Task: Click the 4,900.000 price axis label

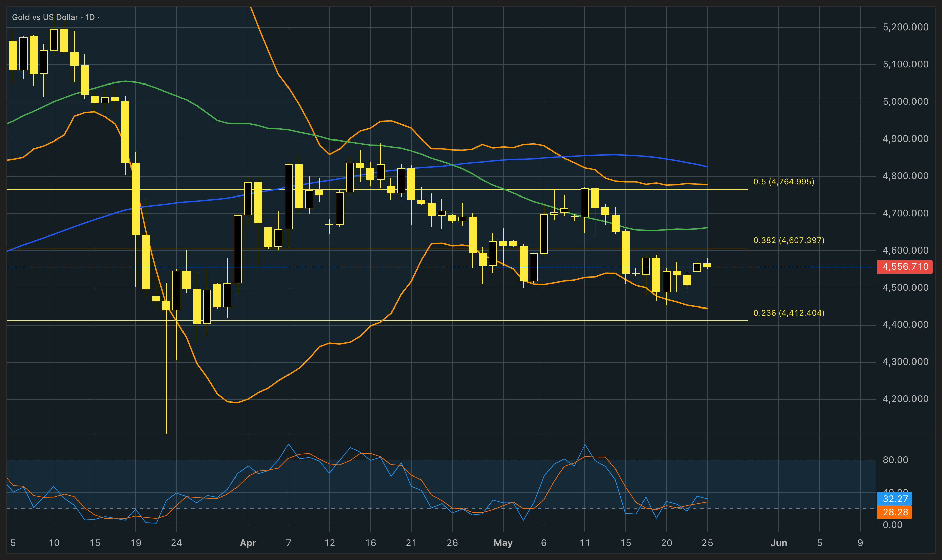Action: point(905,139)
